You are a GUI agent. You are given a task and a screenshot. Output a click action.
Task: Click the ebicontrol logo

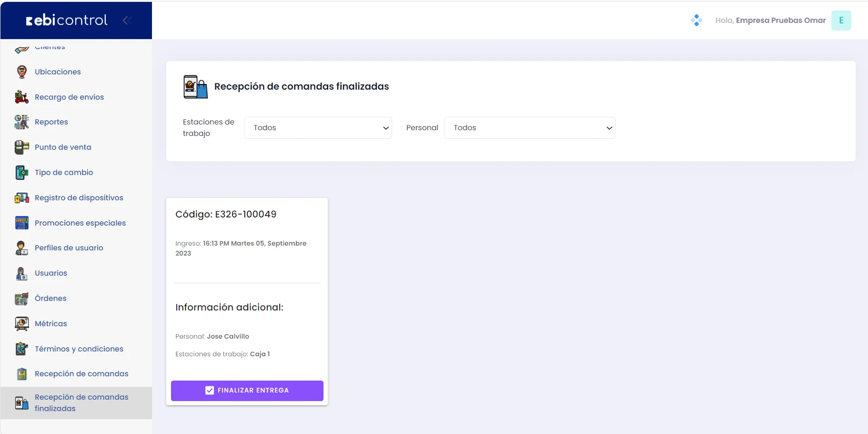point(67,20)
